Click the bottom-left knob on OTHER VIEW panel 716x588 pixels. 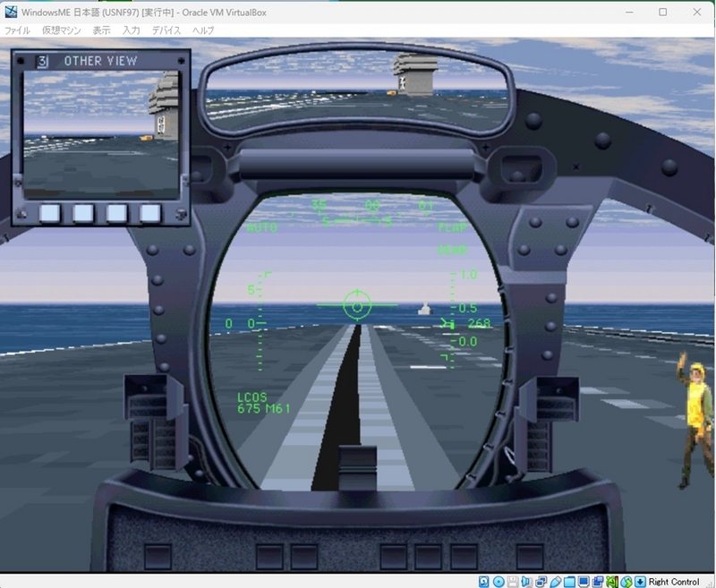(21, 213)
